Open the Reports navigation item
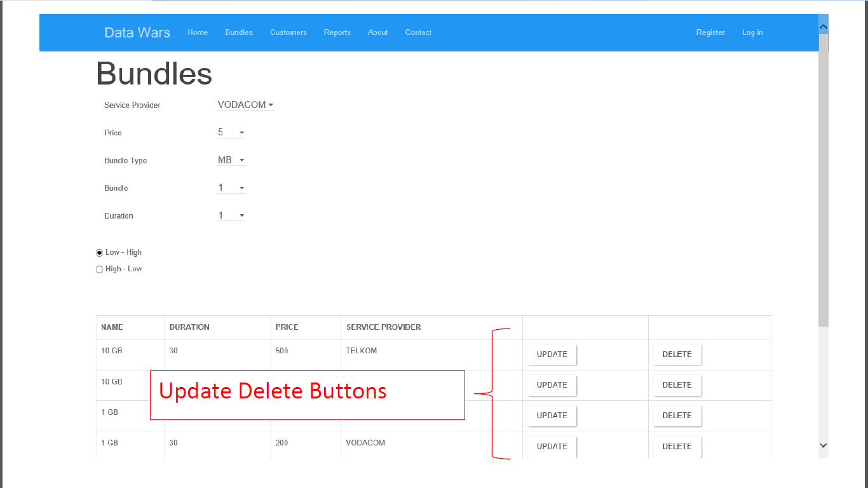The height and width of the screenshot is (488, 868). (x=337, y=32)
